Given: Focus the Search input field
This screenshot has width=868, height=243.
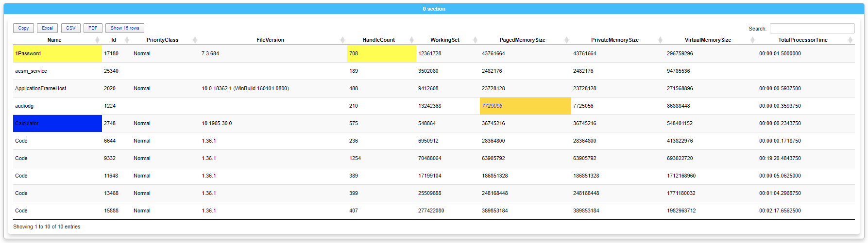Looking at the screenshot, I should tap(812, 29).
